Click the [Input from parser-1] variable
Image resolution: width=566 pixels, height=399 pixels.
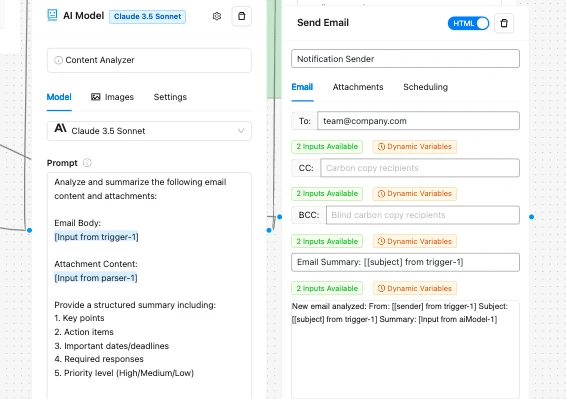pyautogui.click(x=96, y=278)
